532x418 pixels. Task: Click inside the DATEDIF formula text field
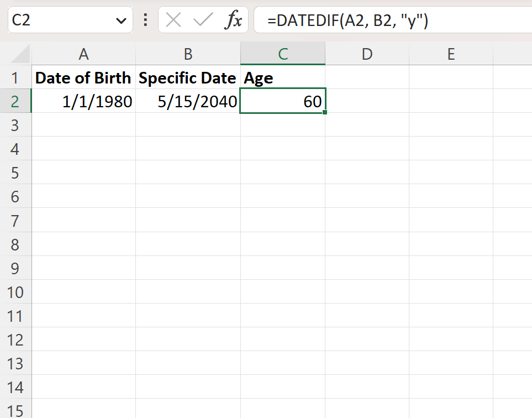387,20
